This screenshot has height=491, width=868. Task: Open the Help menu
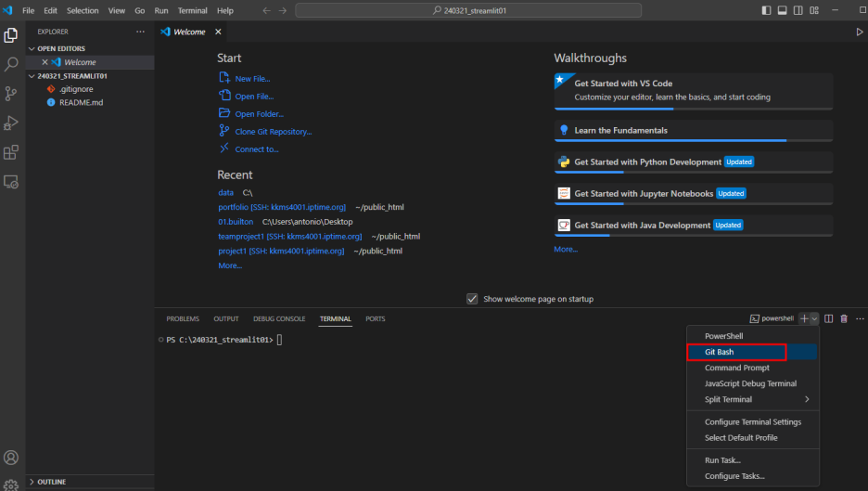[x=224, y=10]
